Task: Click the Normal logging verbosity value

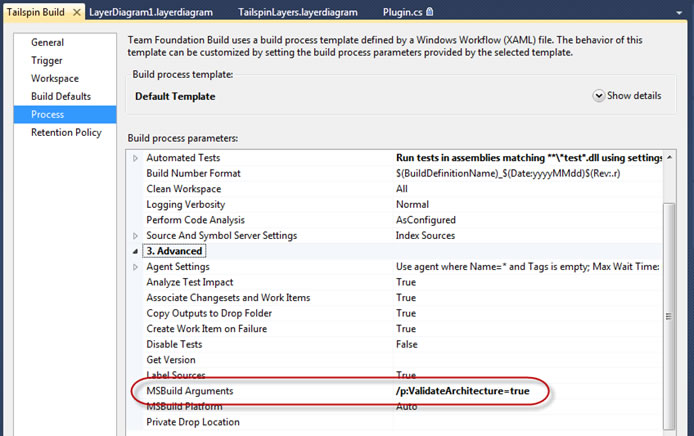Action: (412, 204)
